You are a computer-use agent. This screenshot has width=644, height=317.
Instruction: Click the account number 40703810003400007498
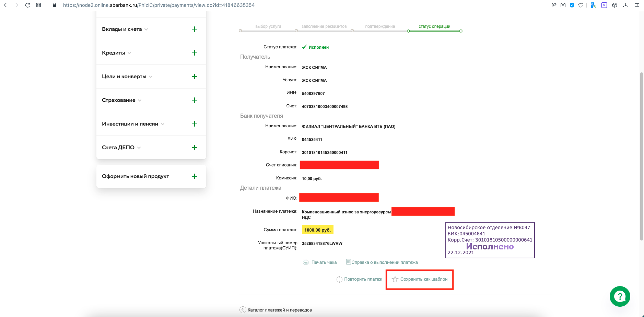coord(325,107)
